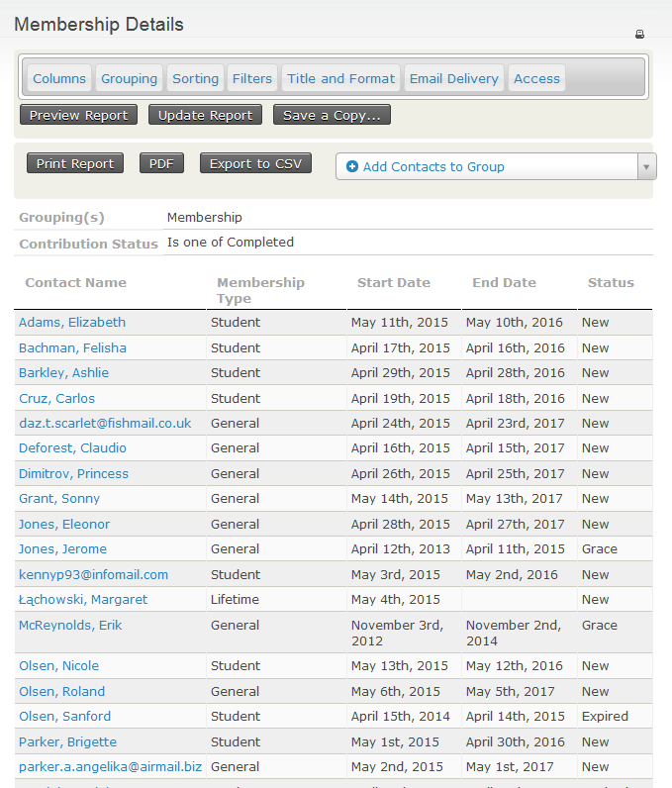The height and width of the screenshot is (788, 672).
Task: Click Save a Copy button
Action: (332, 115)
